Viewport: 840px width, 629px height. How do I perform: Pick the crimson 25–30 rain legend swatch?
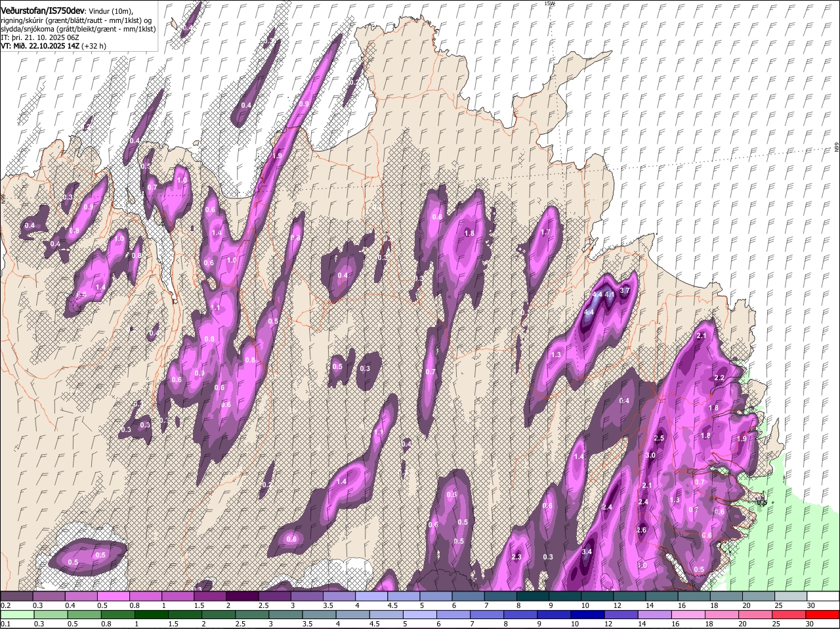[x=791, y=615]
